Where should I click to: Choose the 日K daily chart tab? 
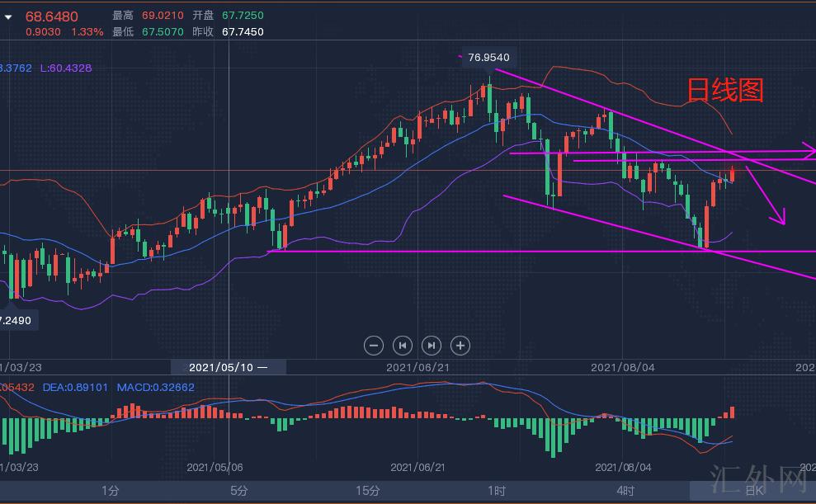(752, 491)
